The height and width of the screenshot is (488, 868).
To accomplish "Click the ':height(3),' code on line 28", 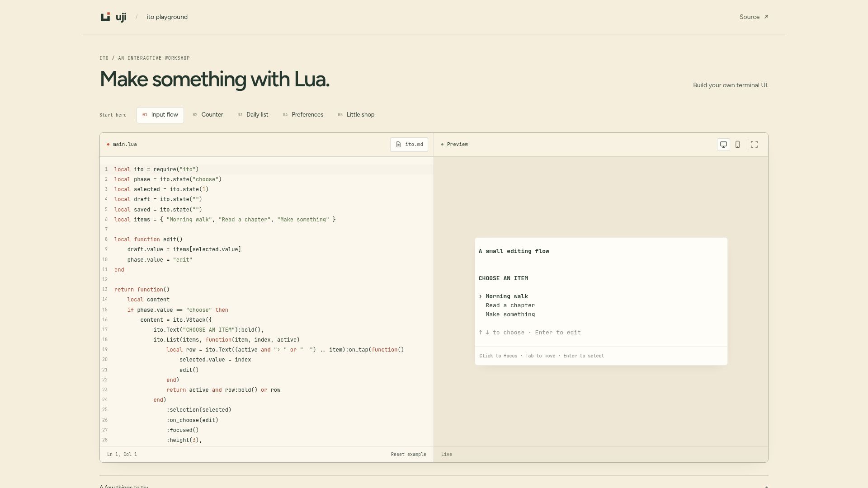I will 184,440.
